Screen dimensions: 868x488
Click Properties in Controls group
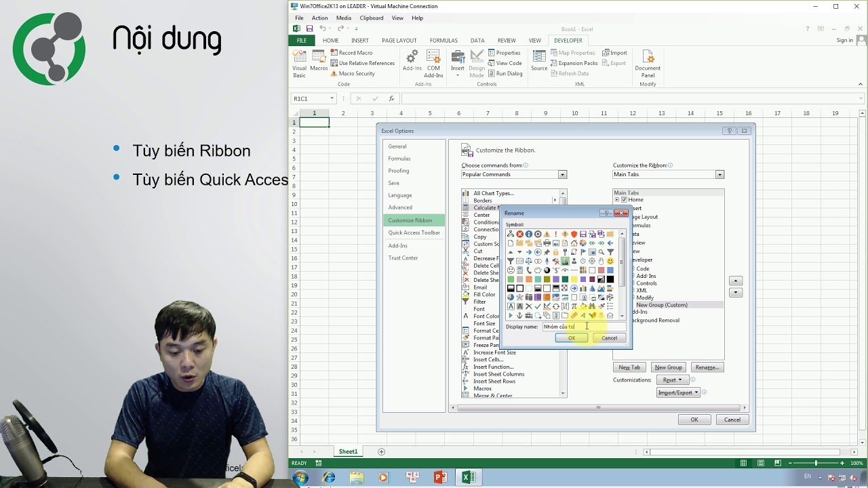tap(504, 53)
